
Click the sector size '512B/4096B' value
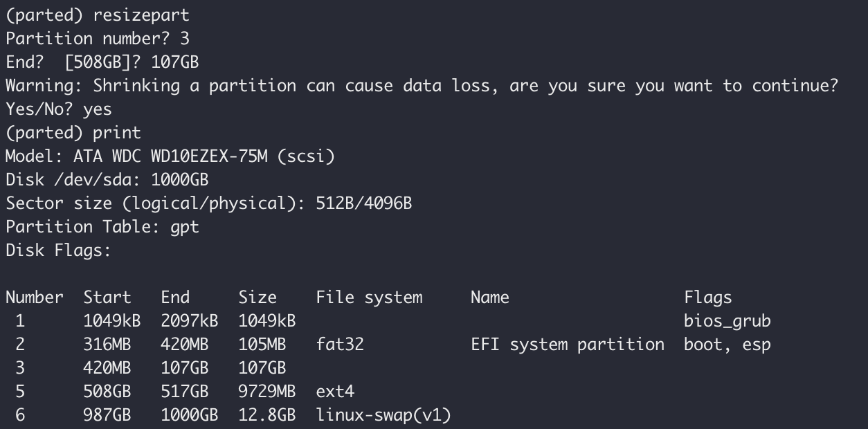[x=364, y=203]
